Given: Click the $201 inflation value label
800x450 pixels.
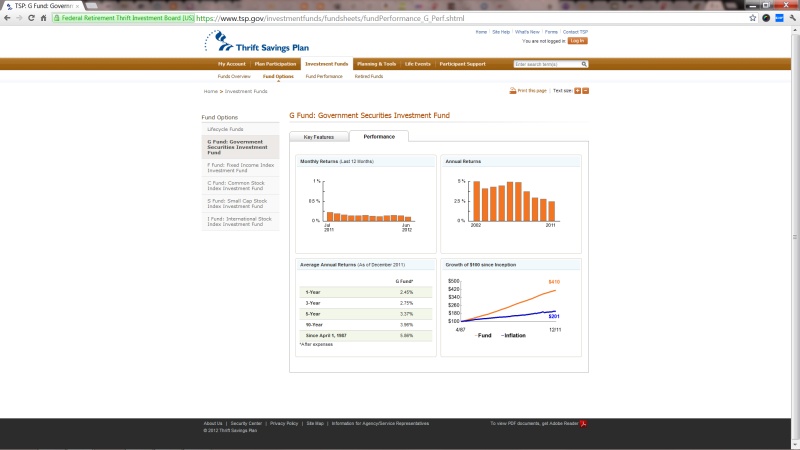Looking at the screenshot, I should (x=554, y=316).
